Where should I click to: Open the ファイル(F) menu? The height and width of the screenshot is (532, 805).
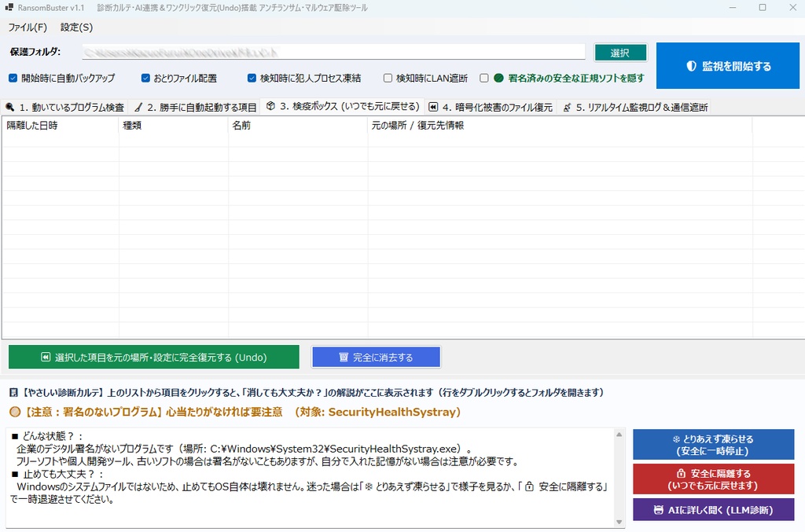coord(28,28)
